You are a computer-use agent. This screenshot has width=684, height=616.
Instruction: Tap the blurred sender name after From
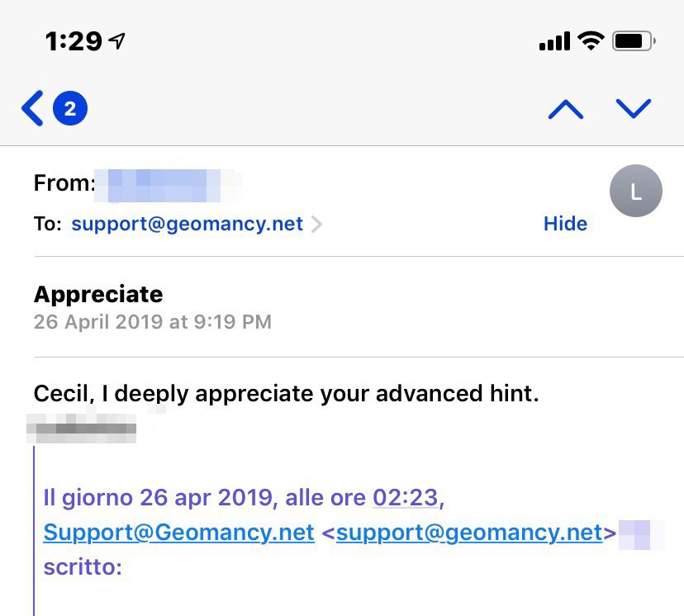165,183
